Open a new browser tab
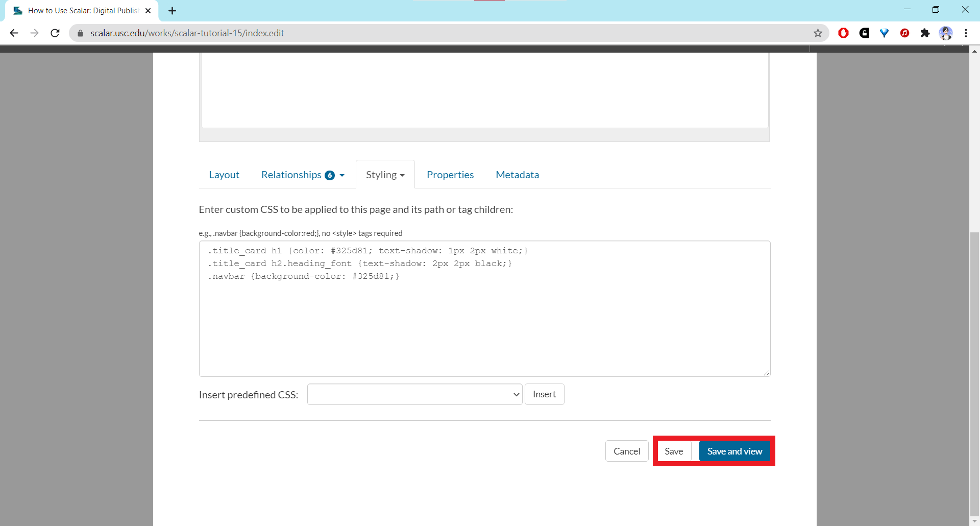 point(172,11)
